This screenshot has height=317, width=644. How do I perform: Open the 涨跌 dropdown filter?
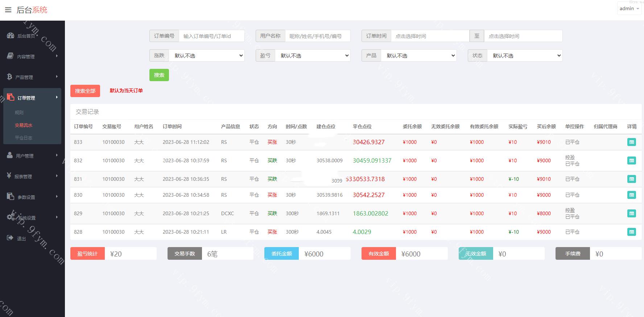(x=207, y=56)
